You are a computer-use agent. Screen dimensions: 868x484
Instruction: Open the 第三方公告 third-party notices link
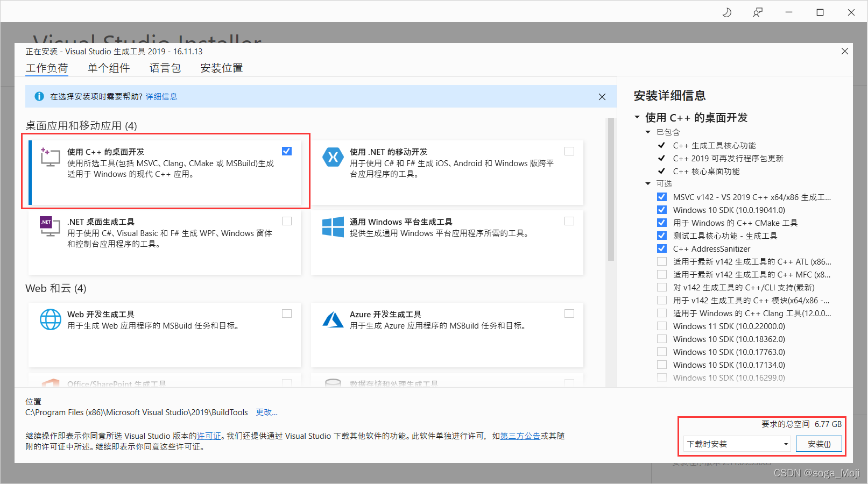point(520,436)
